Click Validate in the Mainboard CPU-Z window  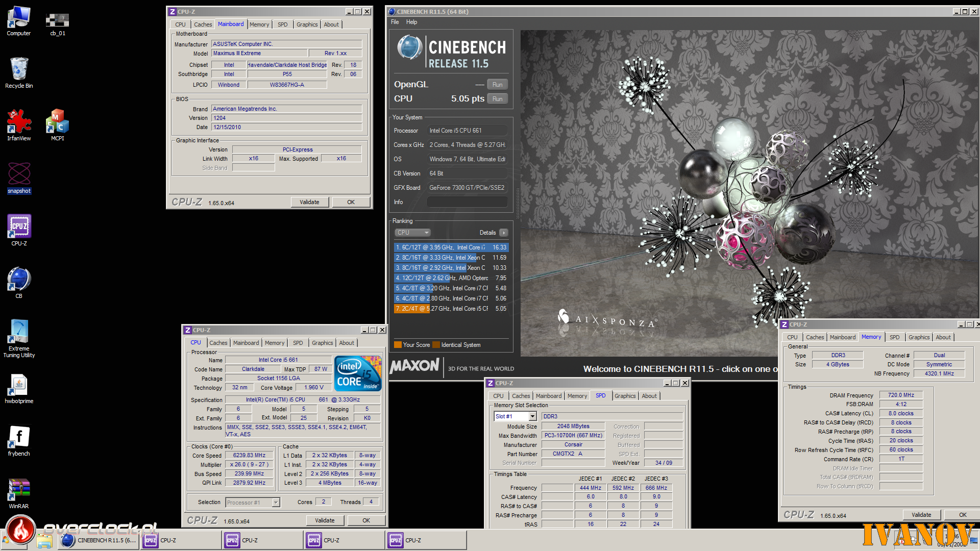(309, 202)
